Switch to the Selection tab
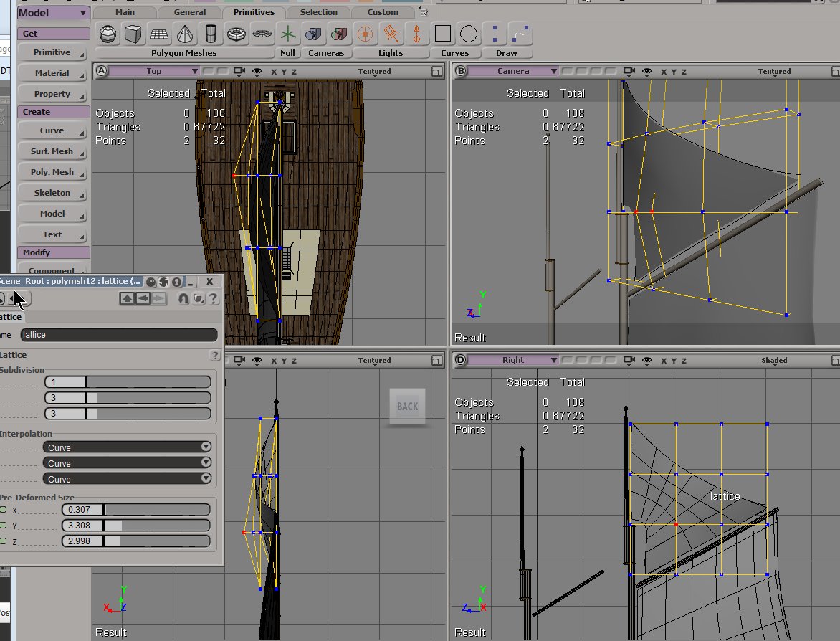This screenshot has height=641, width=840. coord(318,12)
